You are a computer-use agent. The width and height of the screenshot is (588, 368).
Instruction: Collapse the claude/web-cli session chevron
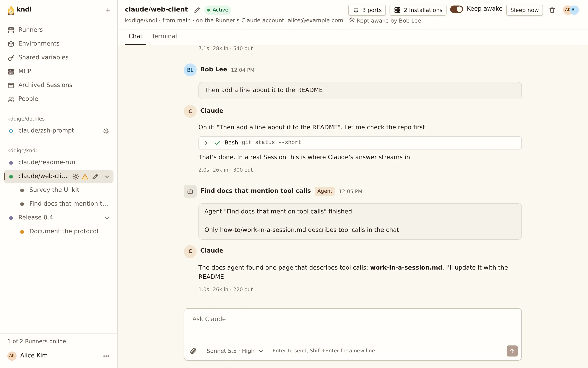click(107, 176)
